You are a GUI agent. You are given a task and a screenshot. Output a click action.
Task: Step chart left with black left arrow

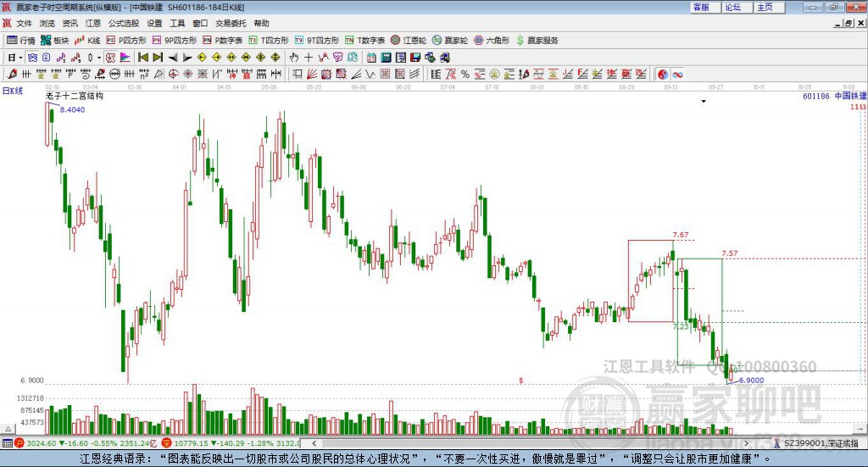pos(173,58)
